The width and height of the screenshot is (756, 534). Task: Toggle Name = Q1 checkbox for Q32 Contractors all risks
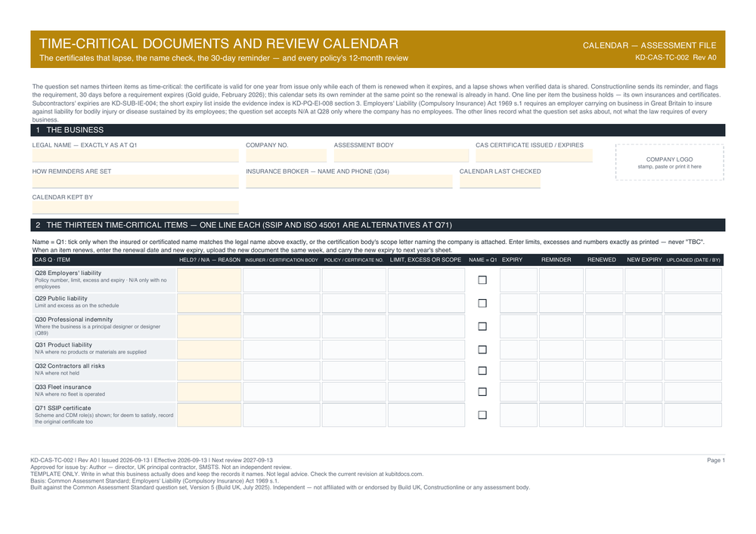coord(482,371)
